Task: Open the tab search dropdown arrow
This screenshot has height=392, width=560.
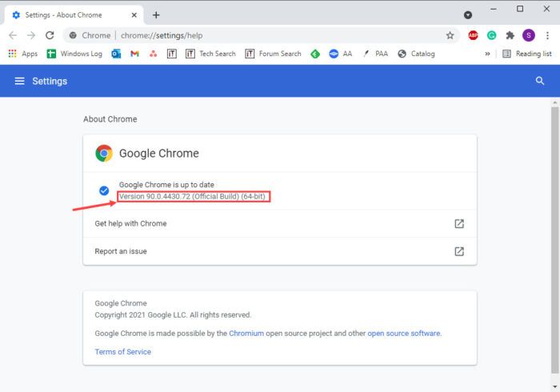Action: coord(468,15)
